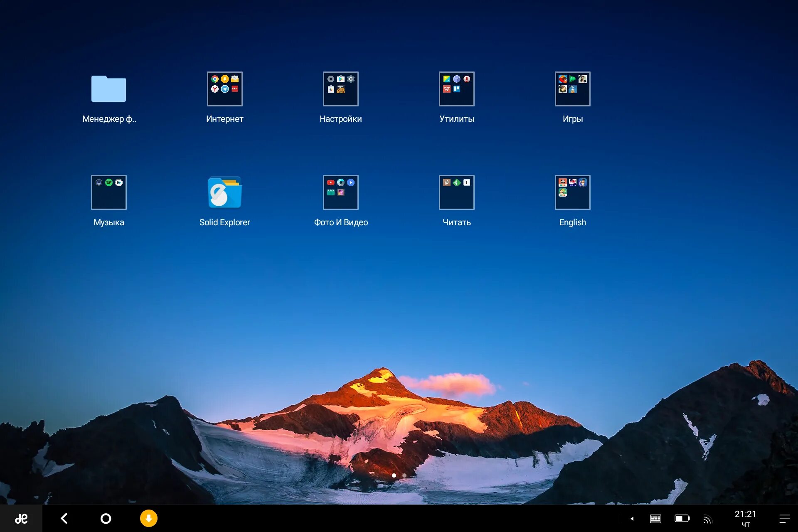Click the 21:21 clock display

[745, 518]
